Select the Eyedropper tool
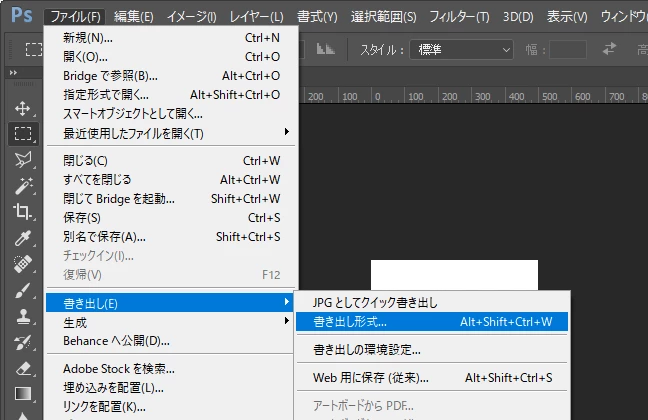 pyautogui.click(x=23, y=238)
